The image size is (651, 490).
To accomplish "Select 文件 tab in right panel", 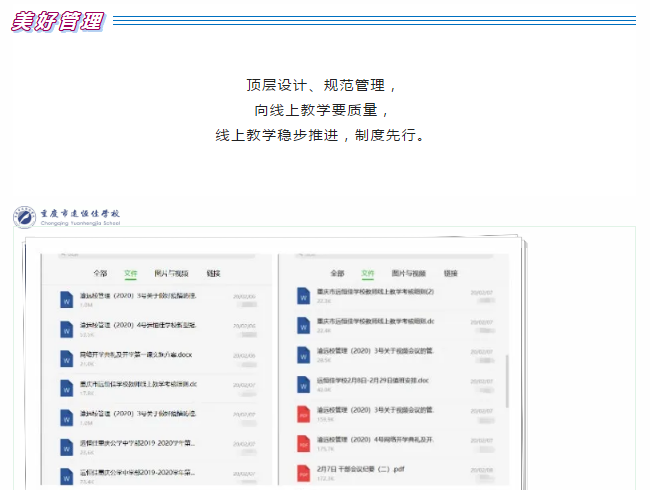I will tap(367, 273).
